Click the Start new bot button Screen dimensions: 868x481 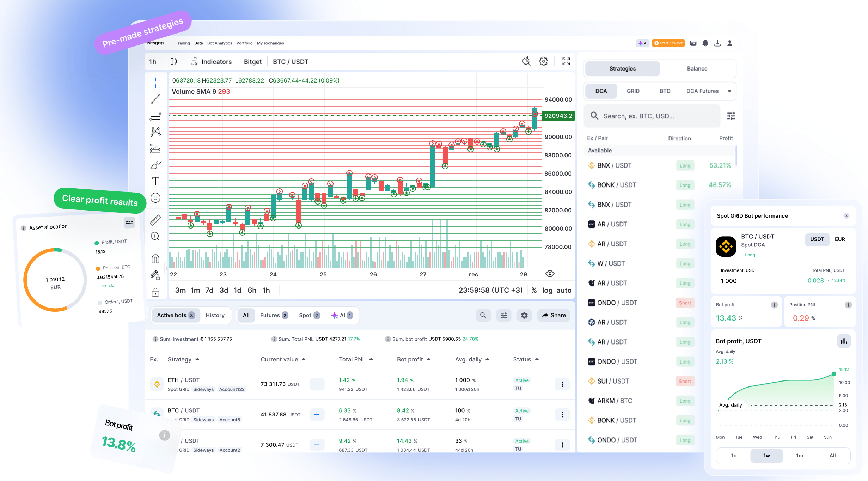click(x=668, y=43)
